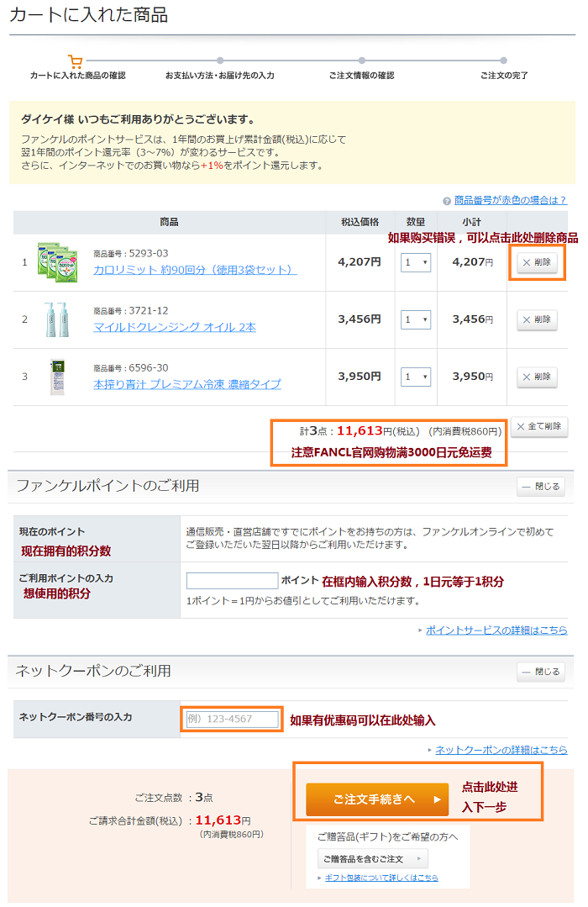Click the net coupon number field

(x=232, y=720)
